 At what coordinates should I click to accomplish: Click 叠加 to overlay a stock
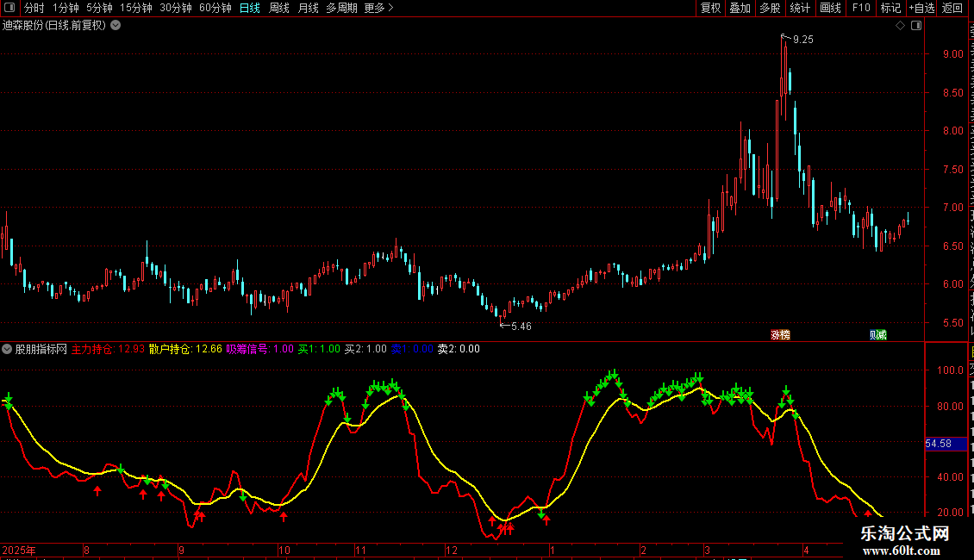click(x=740, y=8)
